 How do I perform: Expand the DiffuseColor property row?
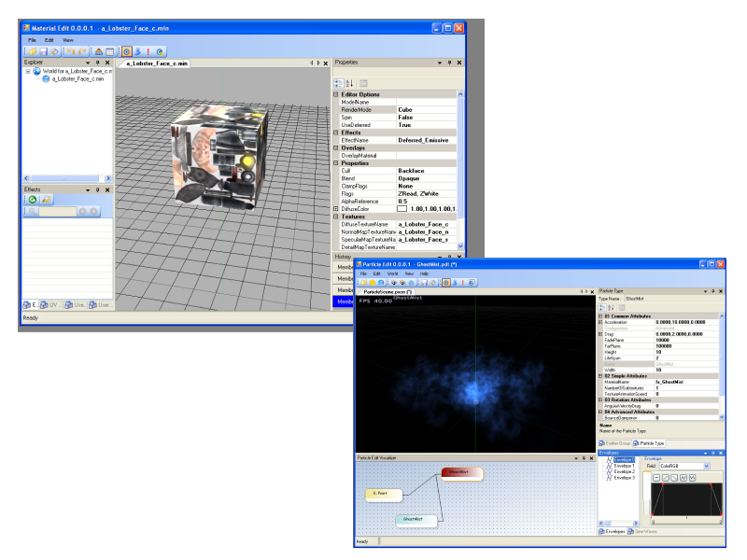[336, 208]
